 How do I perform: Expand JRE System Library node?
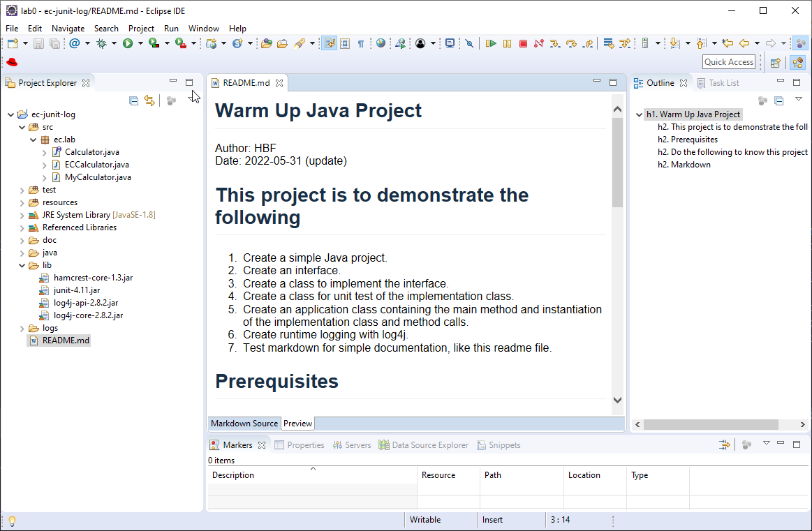click(22, 216)
